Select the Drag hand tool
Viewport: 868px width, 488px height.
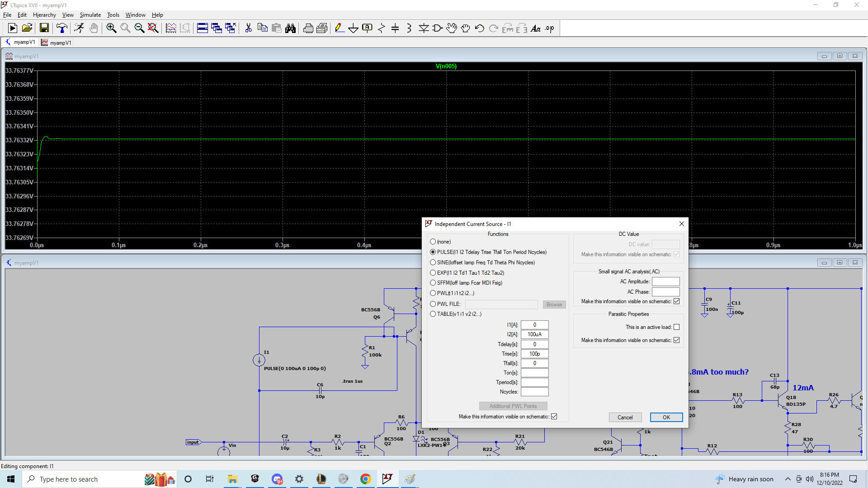[x=466, y=28]
